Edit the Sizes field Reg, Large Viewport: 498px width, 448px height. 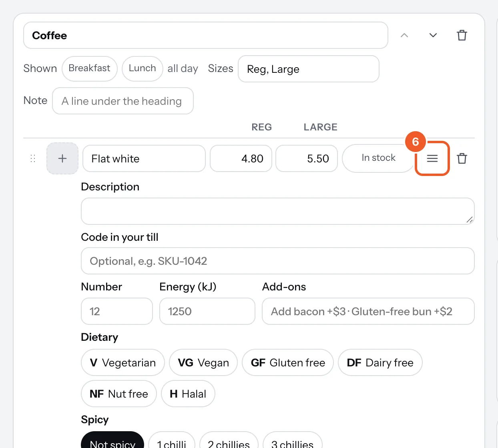click(x=309, y=69)
